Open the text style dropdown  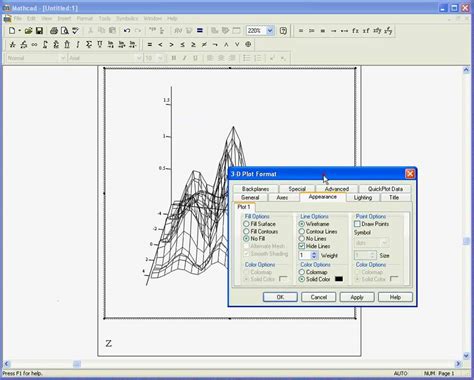62,58
